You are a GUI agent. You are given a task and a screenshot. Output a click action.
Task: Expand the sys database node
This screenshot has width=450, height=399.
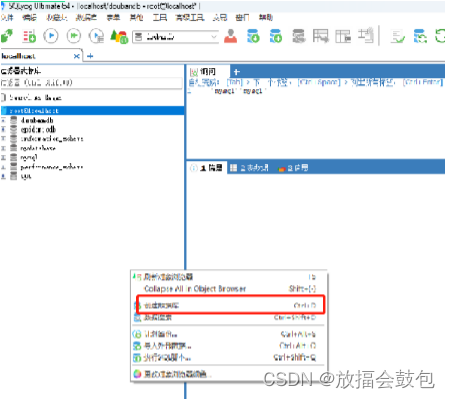point(3,176)
